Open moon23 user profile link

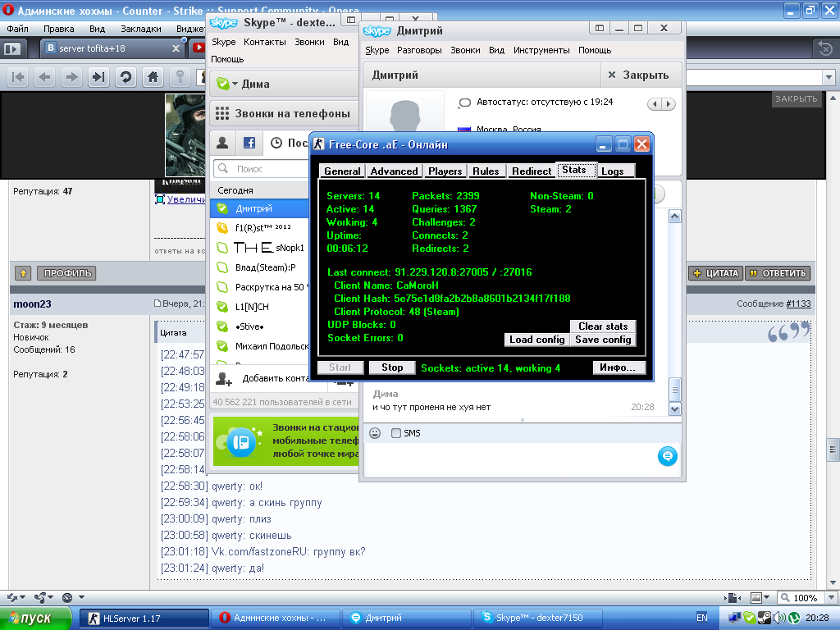[x=32, y=304]
